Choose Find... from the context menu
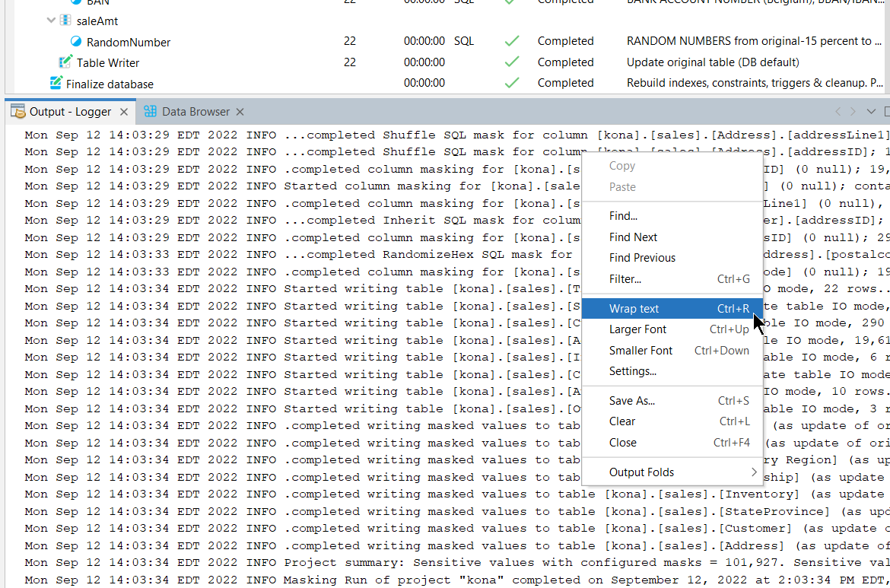Image resolution: width=890 pixels, height=588 pixels. tap(672, 216)
